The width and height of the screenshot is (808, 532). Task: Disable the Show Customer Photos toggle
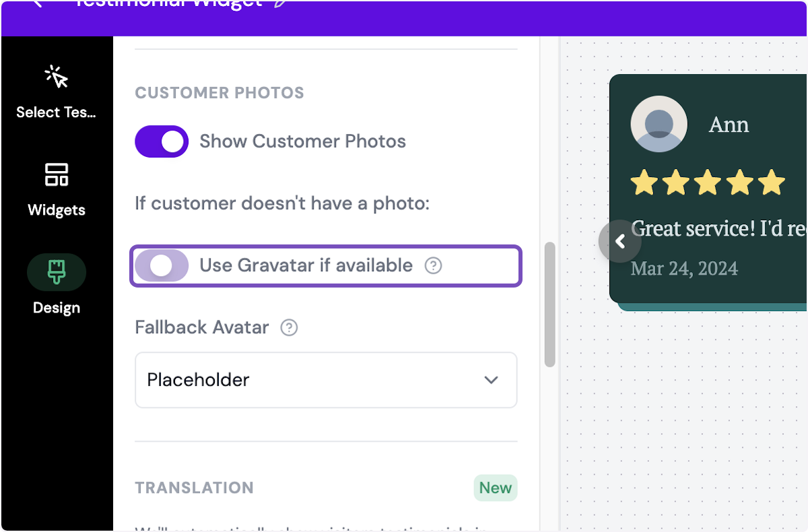point(162,141)
